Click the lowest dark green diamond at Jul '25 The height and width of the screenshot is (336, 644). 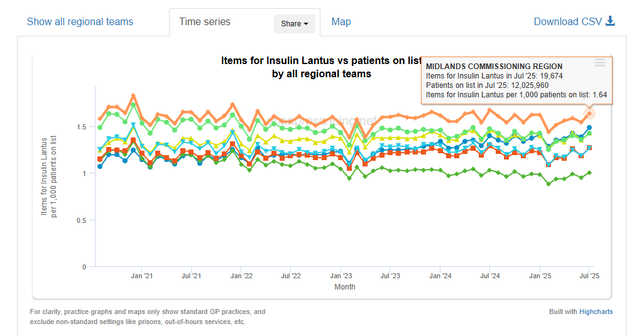[x=589, y=173]
